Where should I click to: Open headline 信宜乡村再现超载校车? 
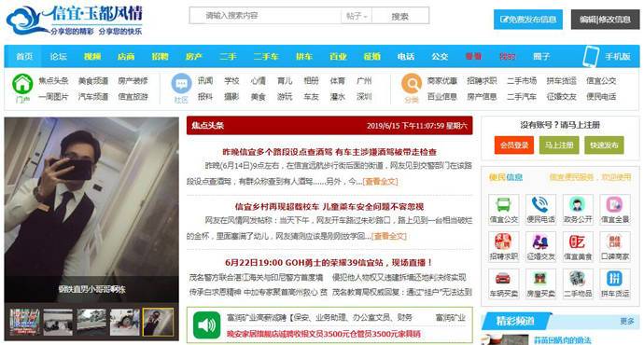tap(329, 207)
